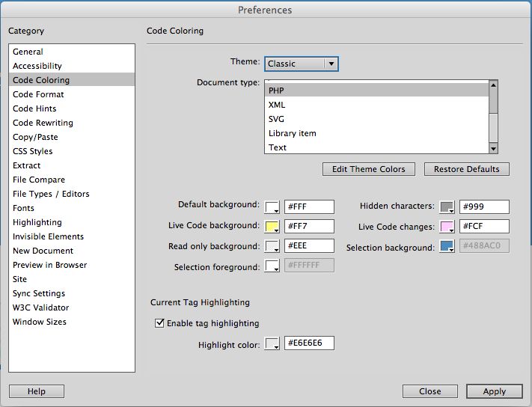Select SVG in Document type list
532x407 pixels.
[x=376, y=119]
